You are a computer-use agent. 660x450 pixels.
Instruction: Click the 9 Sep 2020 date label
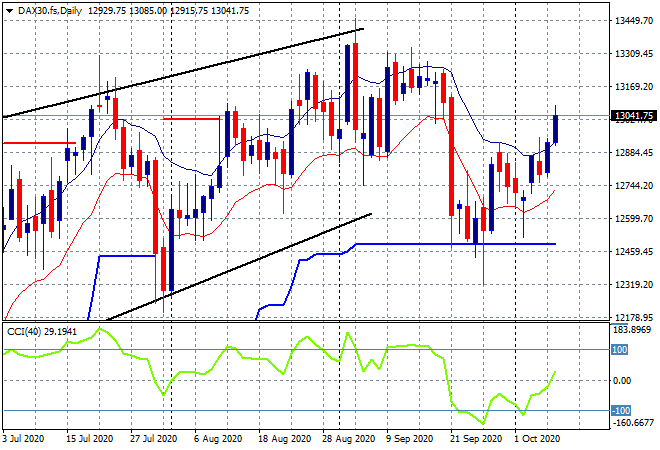(410, 439)
